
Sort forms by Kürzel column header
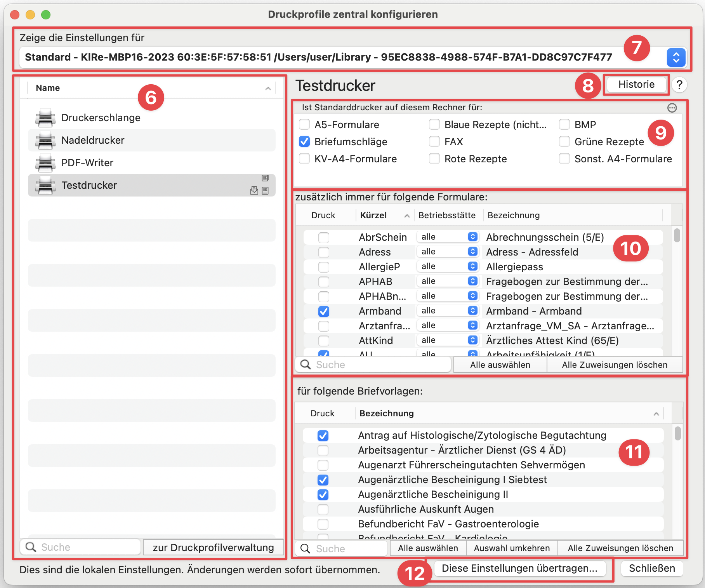coord(385,215)
